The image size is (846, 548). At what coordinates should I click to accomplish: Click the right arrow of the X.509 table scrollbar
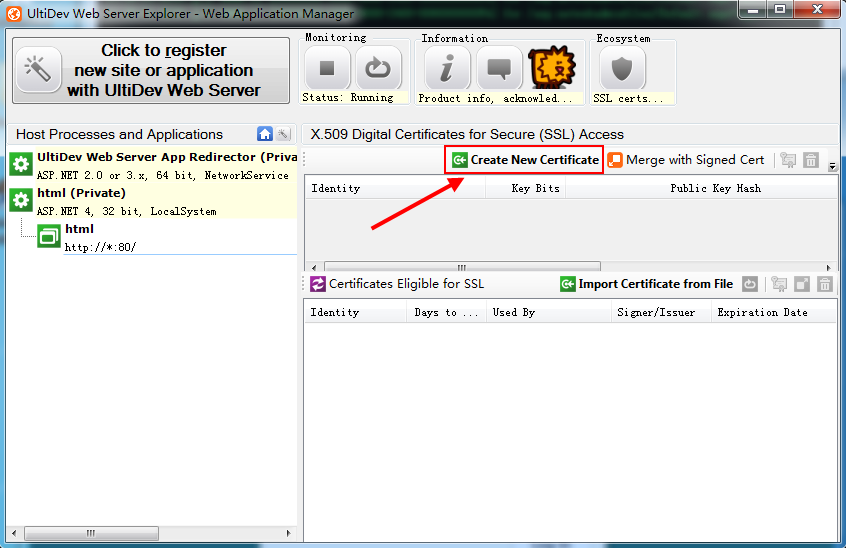click(829, 267)
